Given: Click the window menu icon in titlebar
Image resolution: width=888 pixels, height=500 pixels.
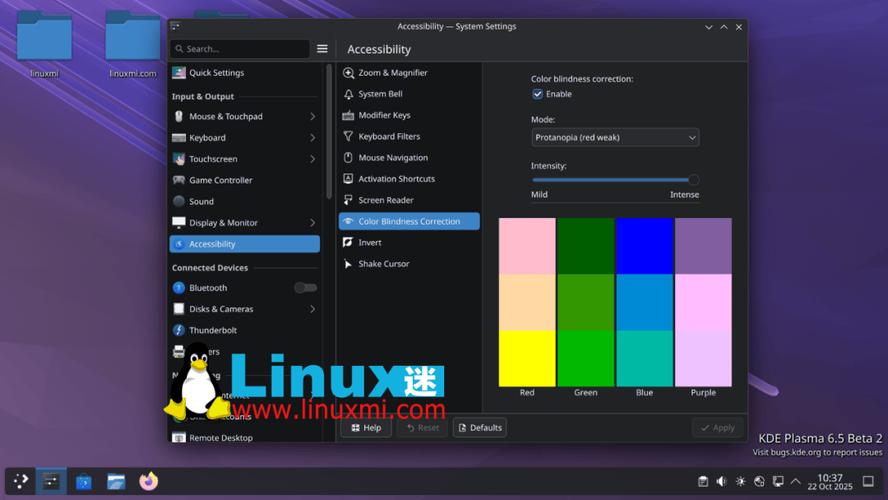Looking at the screenshot, I should [176, 26].
